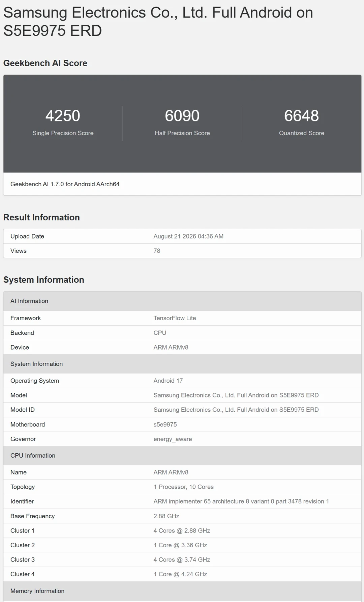The width and height of the screenshot is (364, 602).
Task: Click the 'Single Precision Score' label
Action: pyautogui.click(x=63, y=133)
